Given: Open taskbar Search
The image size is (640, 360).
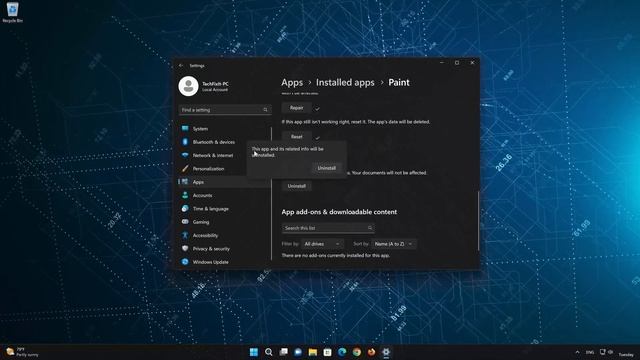Looking at the screenshot, I should [269, 352].
